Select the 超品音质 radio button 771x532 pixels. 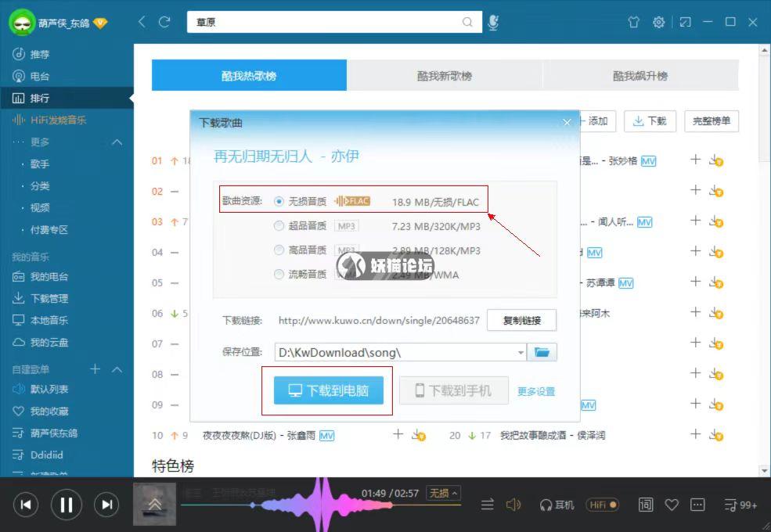pos(279,225)
